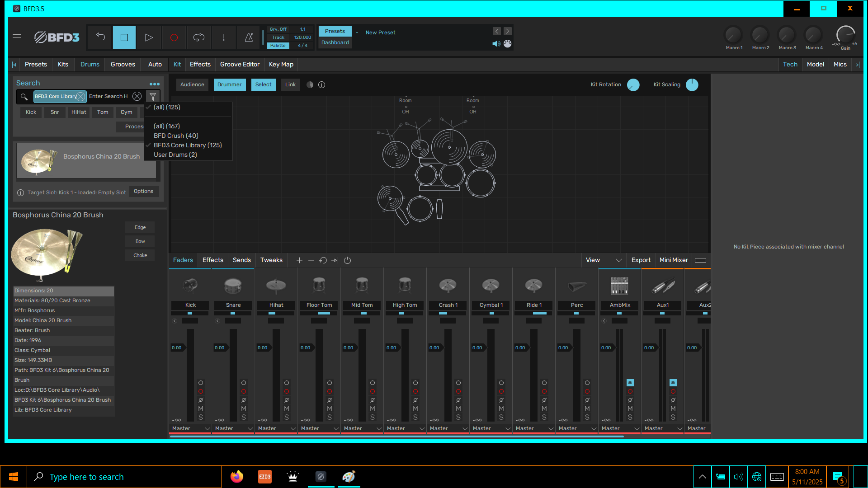This screenshot has width=868, height=488.
Task: Toggle the half-shaded circle view icon
Action: point(310,84)
